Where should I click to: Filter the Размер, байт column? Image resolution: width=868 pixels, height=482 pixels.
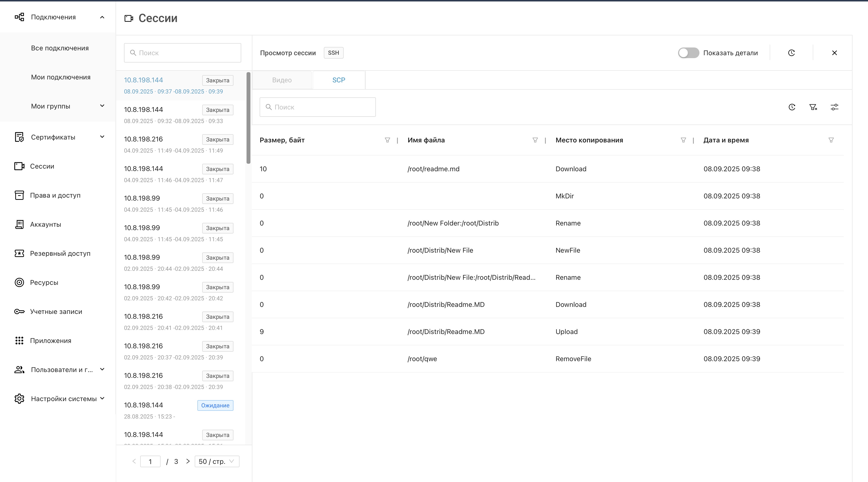[x=387, y=140]
